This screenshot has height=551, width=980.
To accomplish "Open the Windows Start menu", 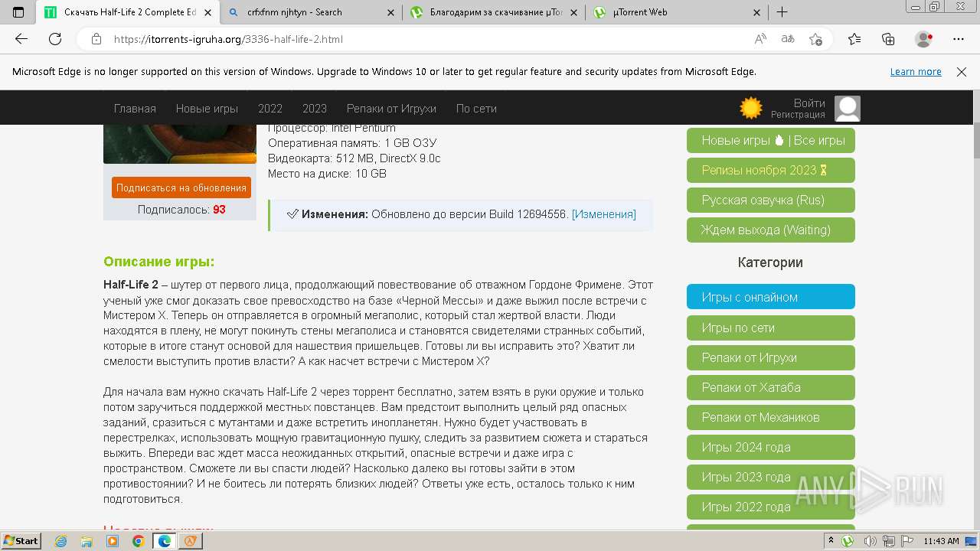I will click(x=21, y=541).
